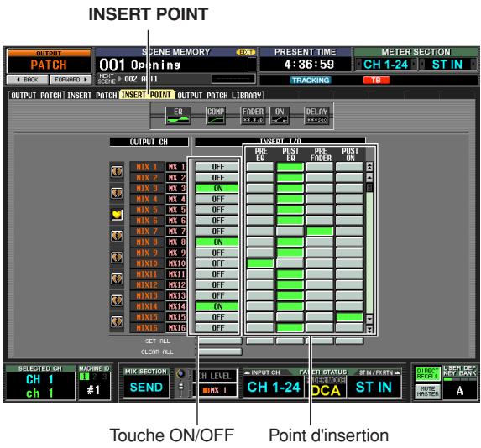Image resolution: width=481 pixels, height=448 pixels.
Task: Unpair the yellow heart icon for MIX 5-6
Action: [x=117, y=215]
